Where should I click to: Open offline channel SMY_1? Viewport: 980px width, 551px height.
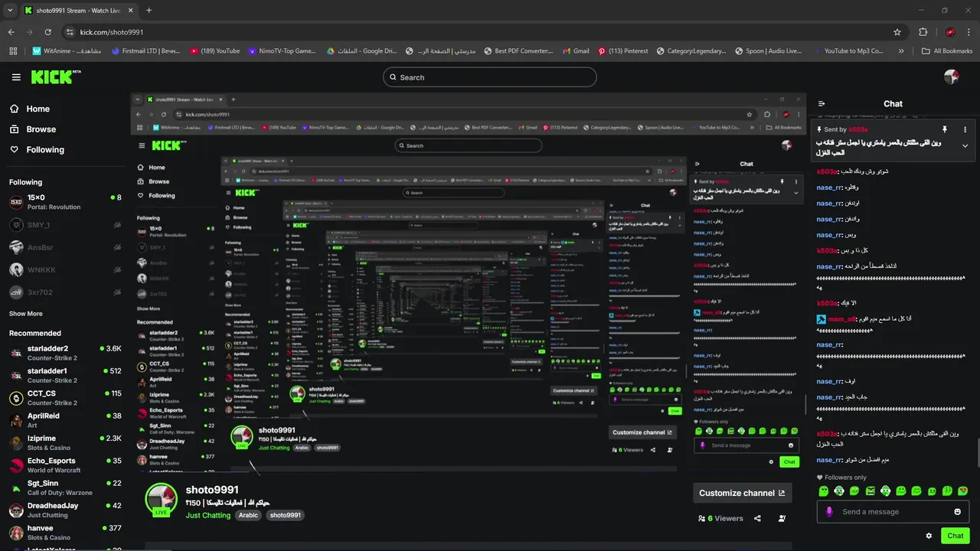point(65,225)
